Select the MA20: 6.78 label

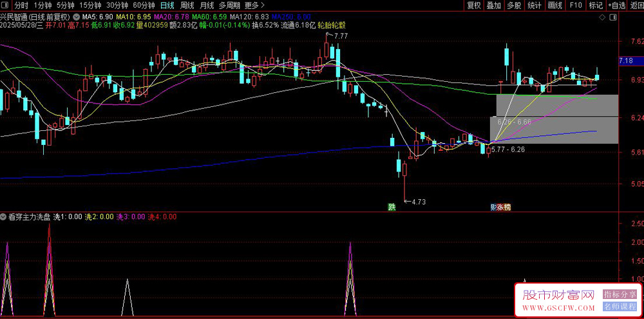pos(171,17)
